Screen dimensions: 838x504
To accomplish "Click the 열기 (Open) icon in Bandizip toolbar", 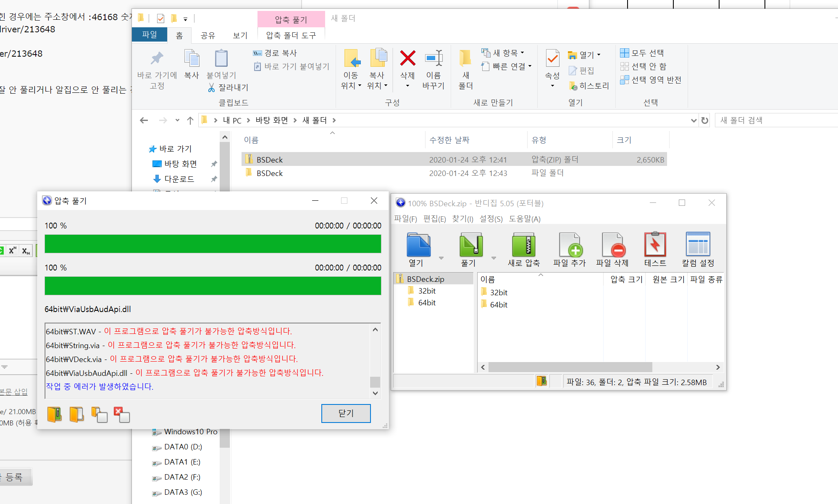I will [x=418, y=245].
